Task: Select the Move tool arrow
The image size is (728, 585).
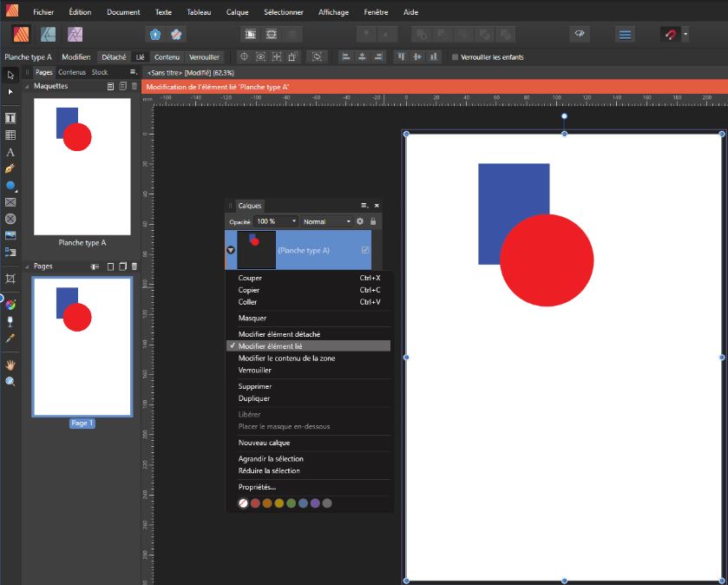Action: 10,76
